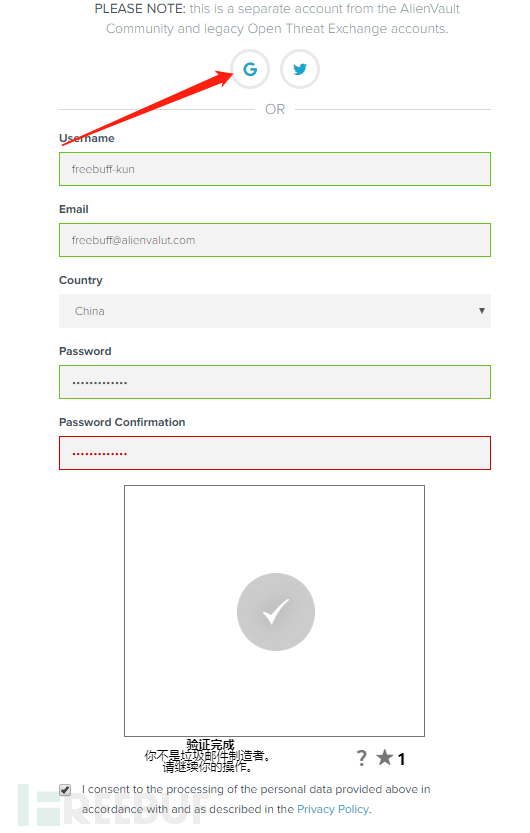Open the Privacy Policy link
The image size is (530, 833).
[333, 809]
